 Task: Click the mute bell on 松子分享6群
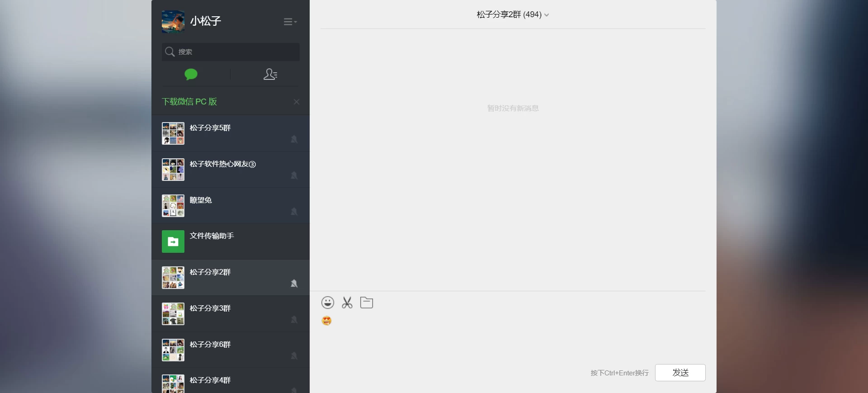coord(294,356)
